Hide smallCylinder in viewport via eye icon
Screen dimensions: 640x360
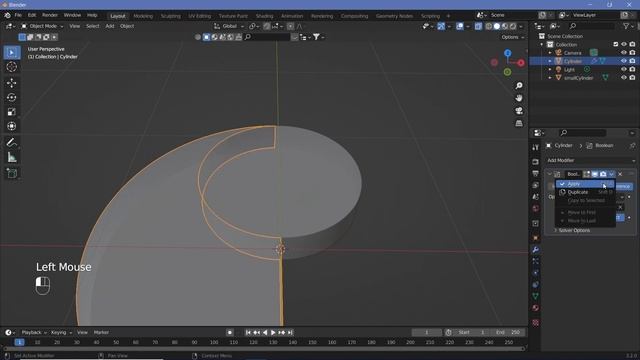[x=624, y=78]
